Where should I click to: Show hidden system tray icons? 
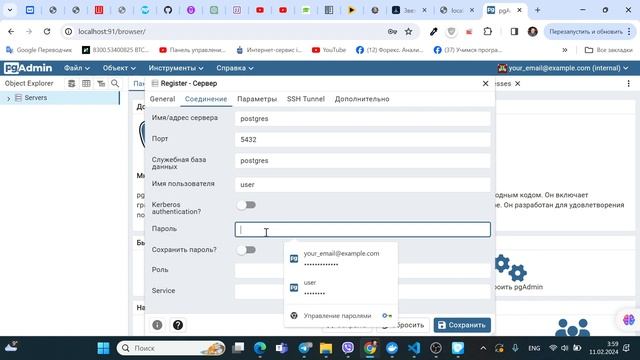pos(483,348)
